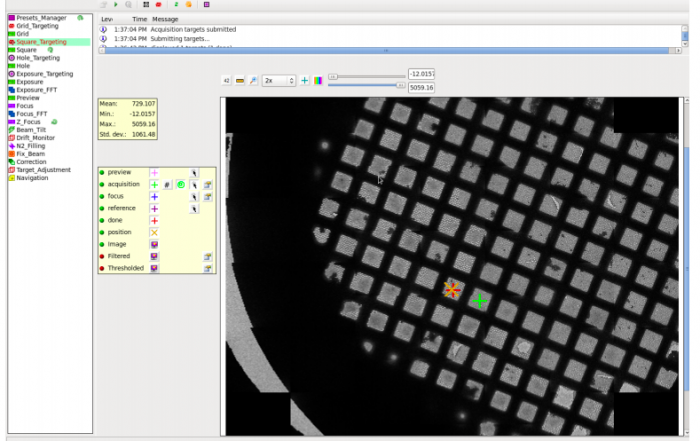This screenshot has height=441, width=700.
Task: Activate cursor selection for preview targets
Action: 194,173
